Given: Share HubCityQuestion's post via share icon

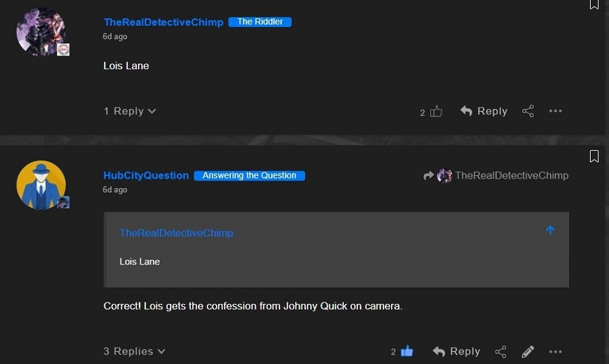Looking at the screenshot, I should tap(501, 352).
